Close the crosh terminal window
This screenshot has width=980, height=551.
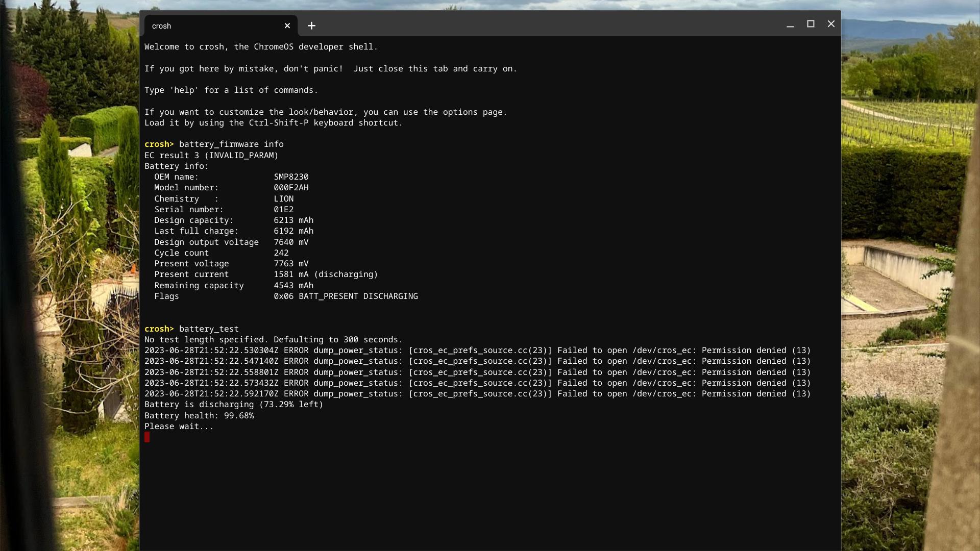click(831, 24)
